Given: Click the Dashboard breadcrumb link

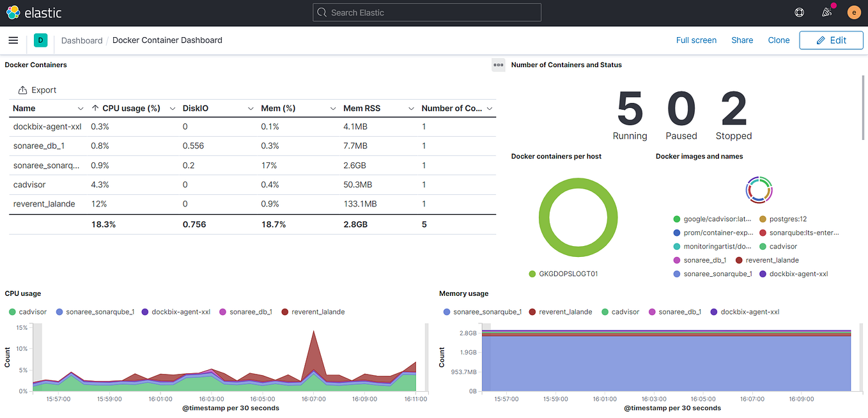Looking at the screenshot, I should coord(82,40).
